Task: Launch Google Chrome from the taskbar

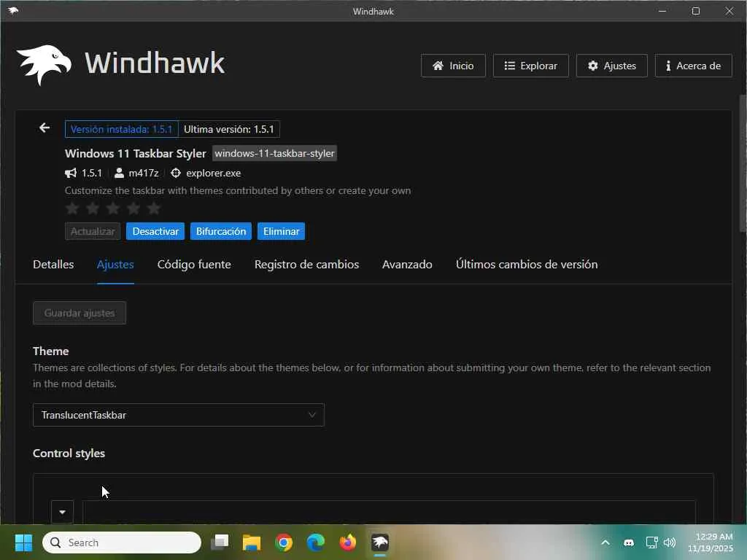Action: click(284, 542)
